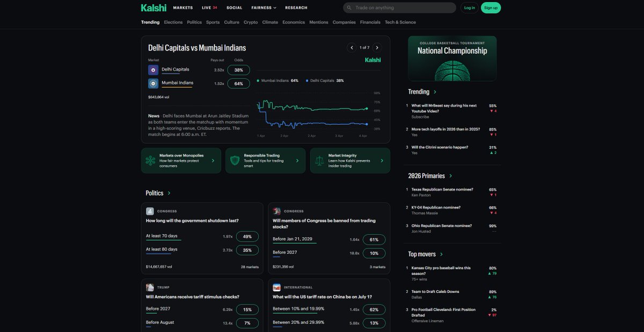This screenshot has height=332, width=644.
Task: Click Delhi Capitals 38% odds button
Action: (239, 70)
